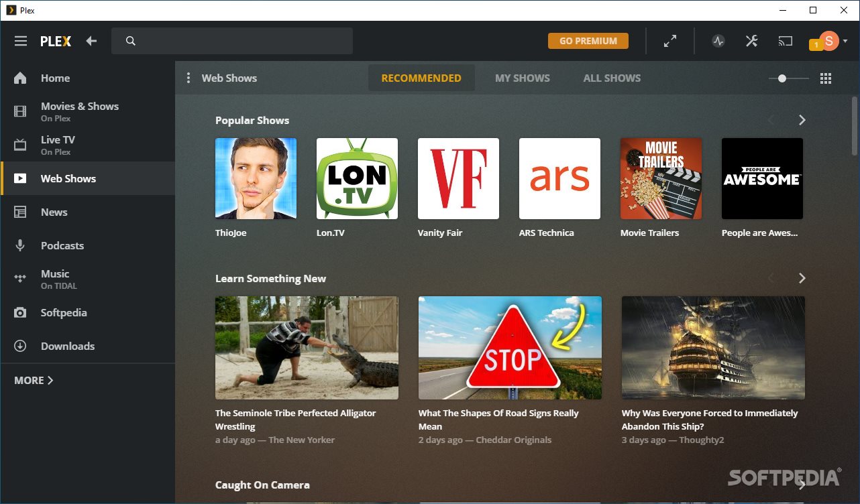Screen dimensions: 860x504
Task: Click the Movie Trailers label text
Action: 649,233
